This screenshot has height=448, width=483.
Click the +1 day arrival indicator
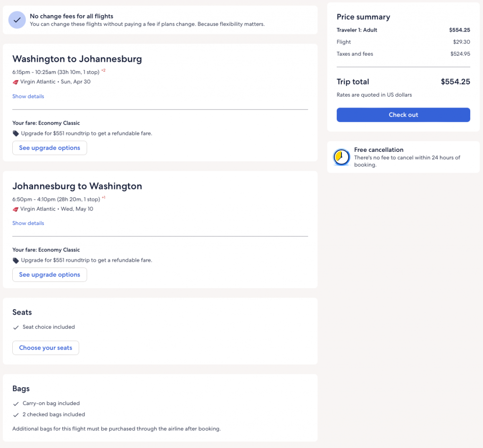point(103,198)
